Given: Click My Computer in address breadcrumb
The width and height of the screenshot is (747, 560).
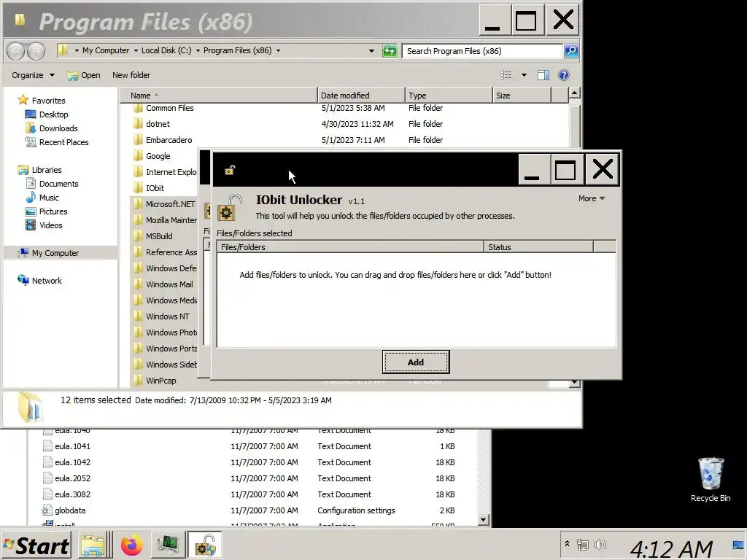Looking at the screenshot, I should tap(105, 50).
